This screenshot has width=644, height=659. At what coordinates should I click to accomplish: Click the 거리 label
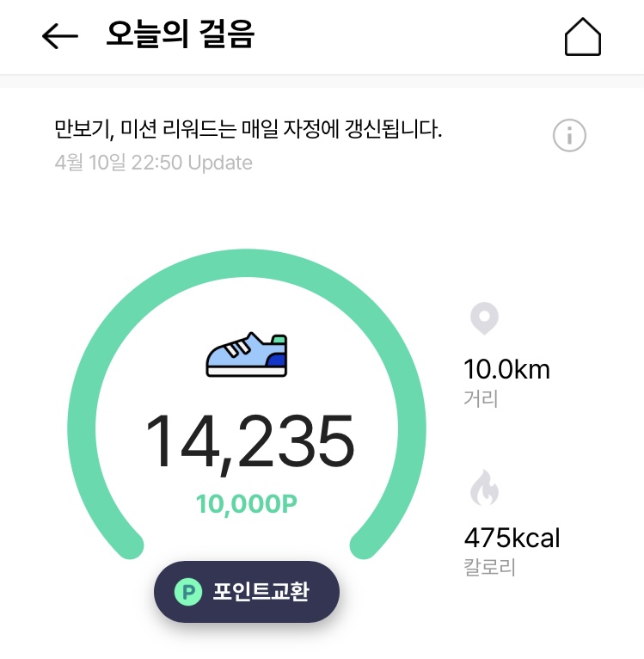tap(481, 399)
